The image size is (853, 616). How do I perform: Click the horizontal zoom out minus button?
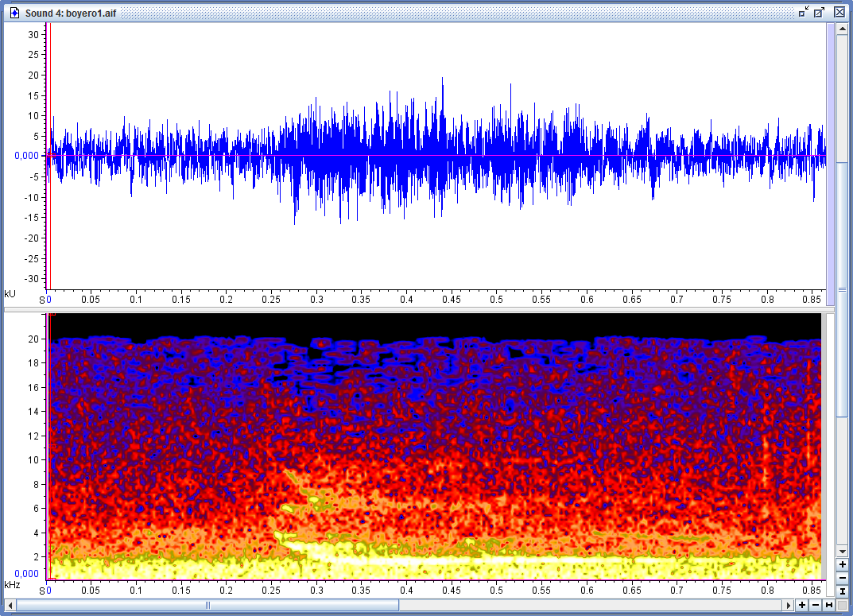816,606
